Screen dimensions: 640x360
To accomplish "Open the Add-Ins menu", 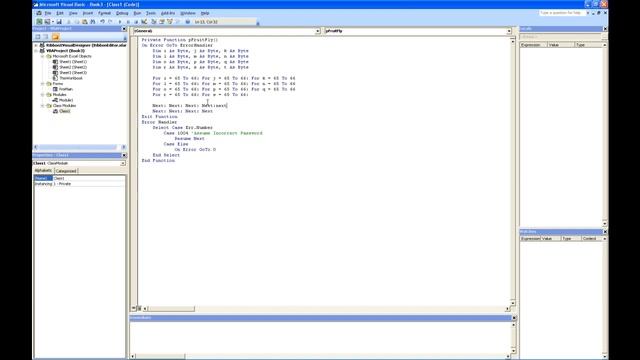I will tap(168, 13).
